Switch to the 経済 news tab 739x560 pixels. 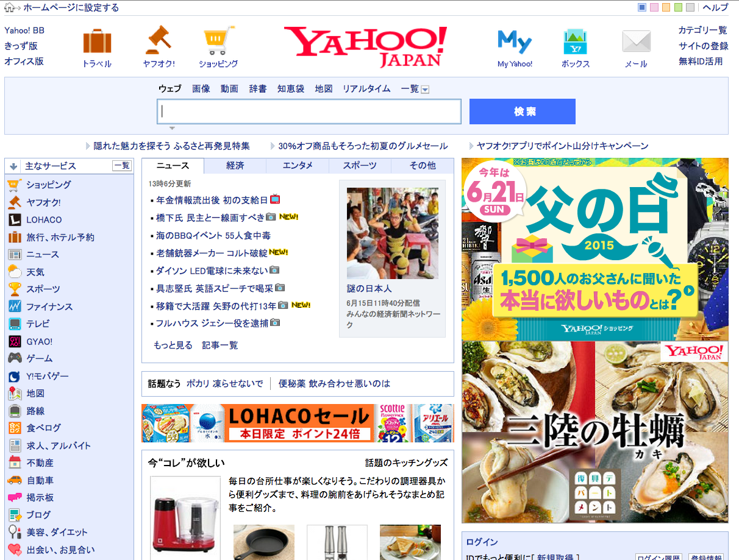point(235,166)
